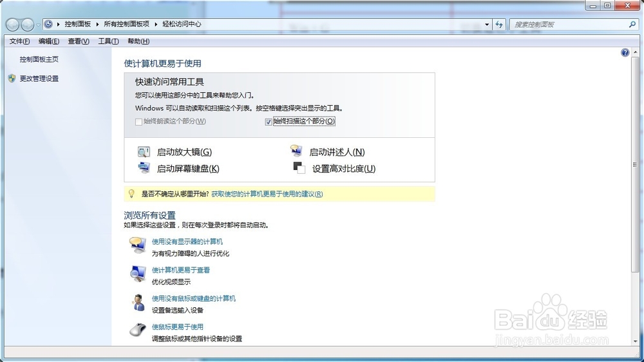Click 启动放大镜(G)
Viewport: 644px width, 362px height.
(184, 152)
